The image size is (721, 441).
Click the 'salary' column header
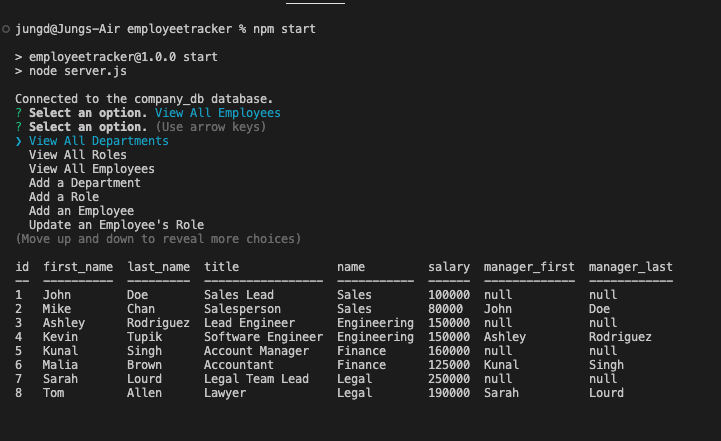pos(449,267)
